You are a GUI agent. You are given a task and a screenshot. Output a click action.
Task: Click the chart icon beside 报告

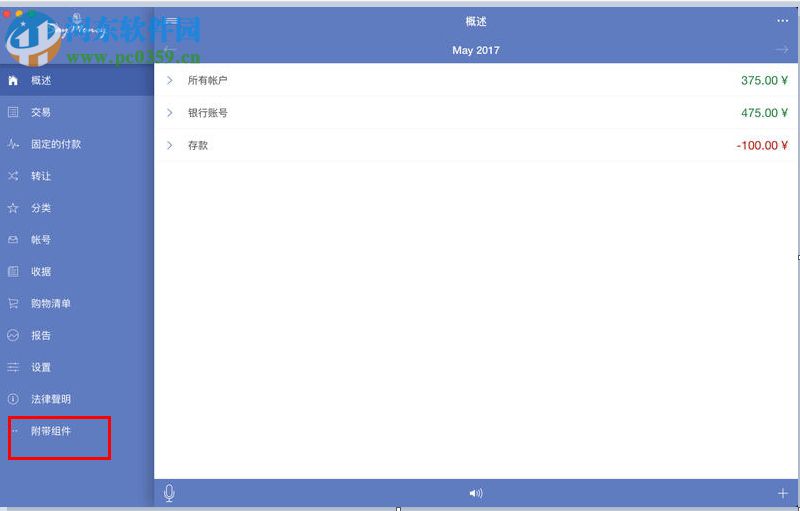tap(13, 335)
